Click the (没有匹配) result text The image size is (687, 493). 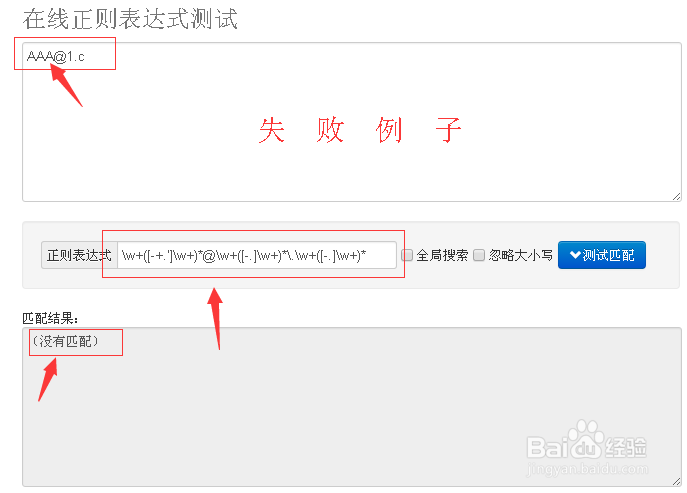click(65, 341)
